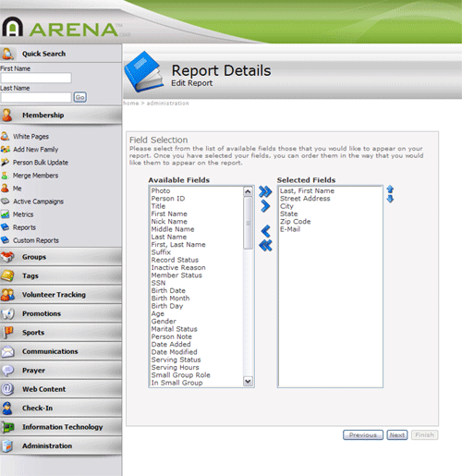This screenshot has width=462, height=476.
Task: Select Birth Date in Available Fields
Action: pos(197,290)
